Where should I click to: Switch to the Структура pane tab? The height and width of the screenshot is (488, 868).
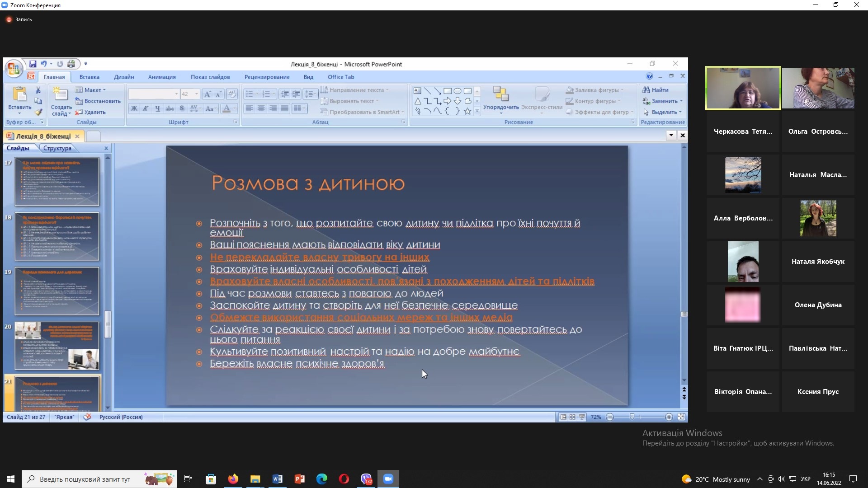coord(57,148)
